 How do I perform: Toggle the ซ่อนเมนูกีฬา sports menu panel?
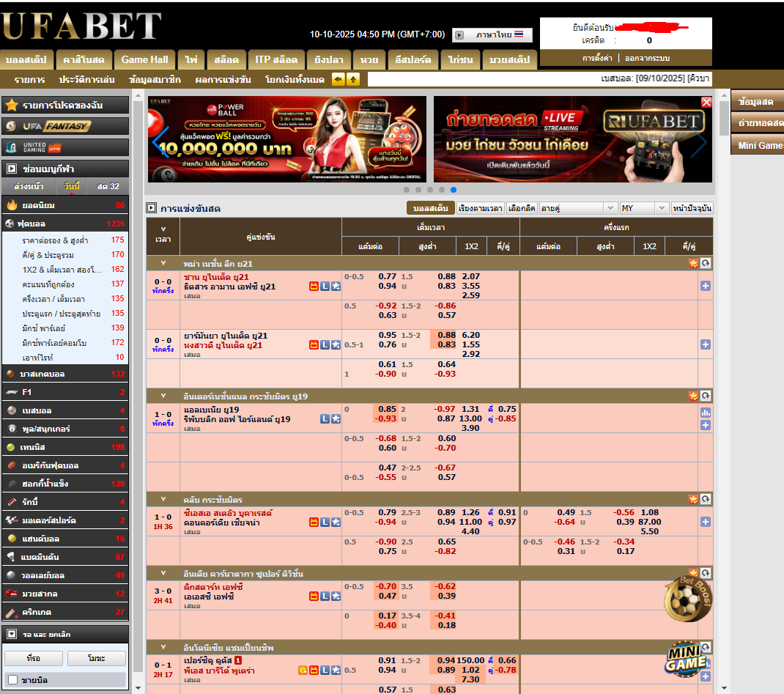(12, 169)
